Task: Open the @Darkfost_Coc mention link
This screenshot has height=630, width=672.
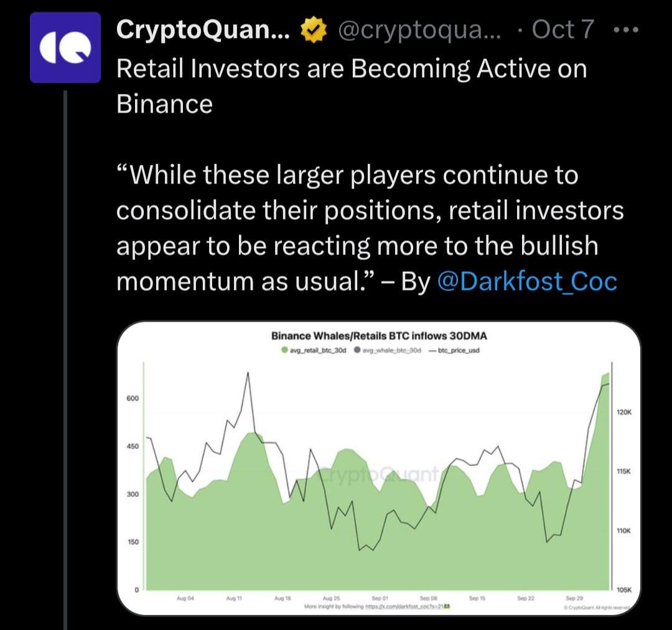Action: click(528, 282)
